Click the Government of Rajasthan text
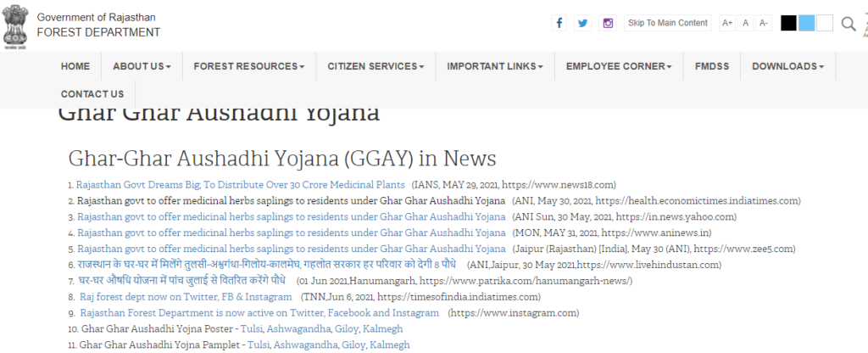868x353 pixels. (x=97, y=18)
